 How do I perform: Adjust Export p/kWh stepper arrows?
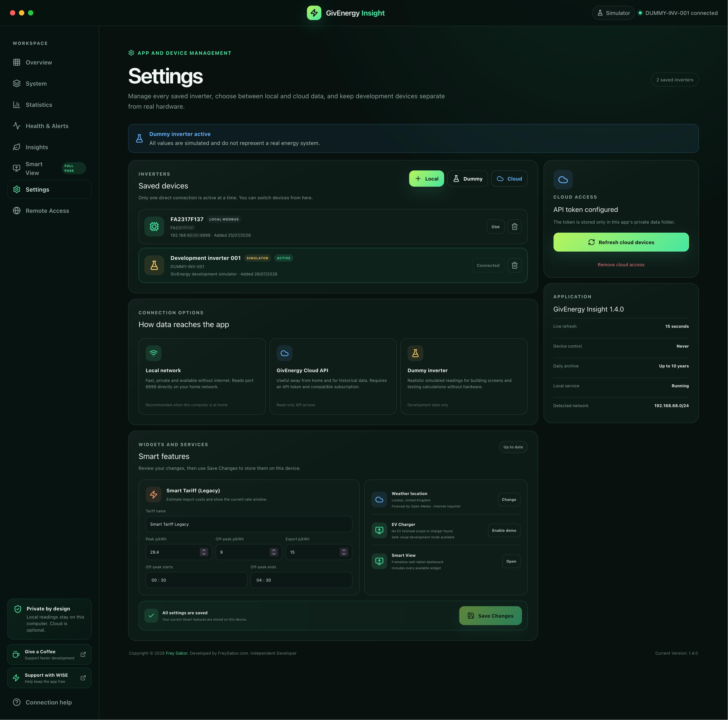click(x=344, y=552)
